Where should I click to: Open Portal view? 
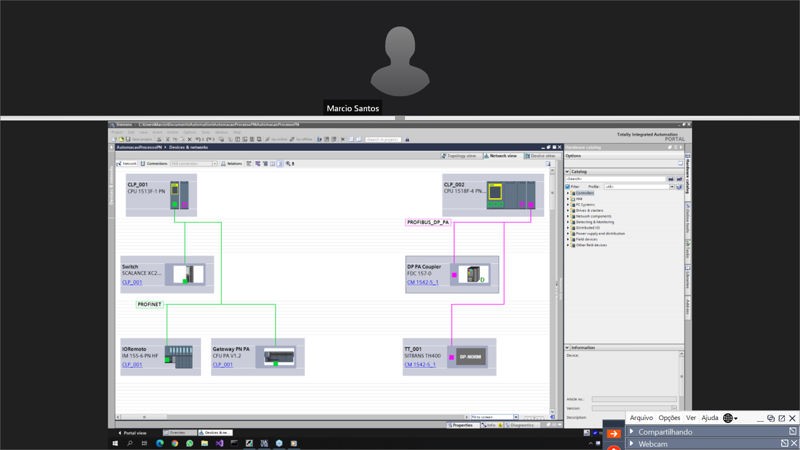(x=132, y=433)
